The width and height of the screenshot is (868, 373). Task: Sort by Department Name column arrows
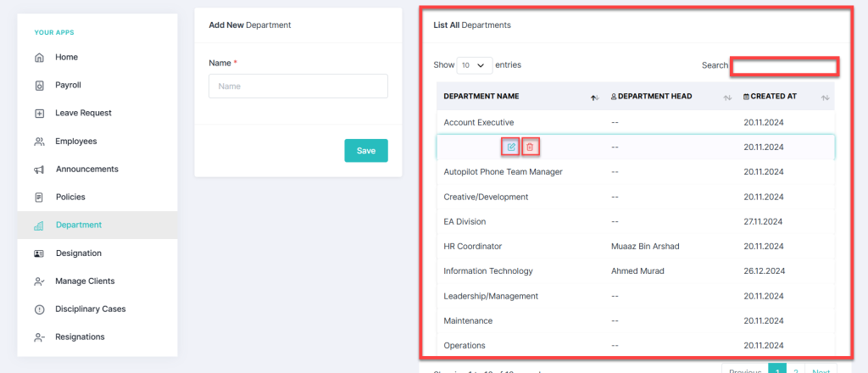594,97
